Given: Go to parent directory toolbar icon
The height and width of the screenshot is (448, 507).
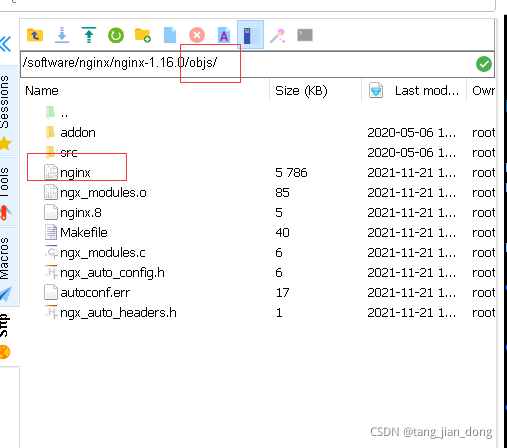Looking at the screenshot, I should 35,35.
